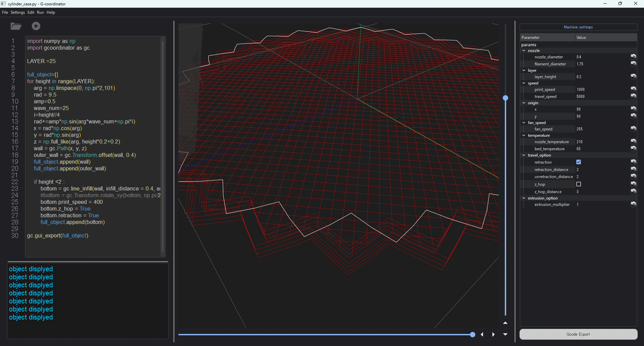Select the Machine settings header
The width and height of the screenshot is (644, 346).
pyautogui.click(x=578, y=27)
